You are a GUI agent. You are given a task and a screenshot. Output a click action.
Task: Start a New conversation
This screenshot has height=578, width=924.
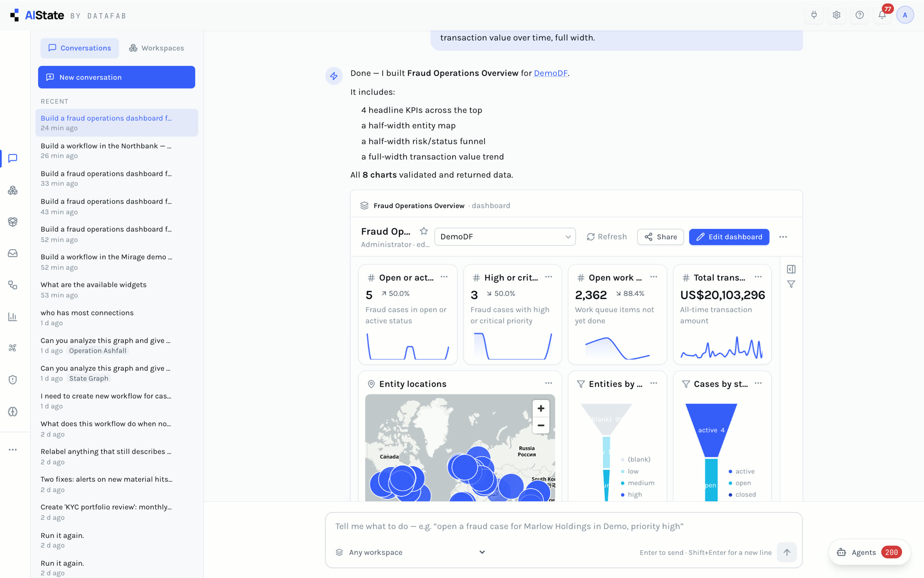pos(116,77)
